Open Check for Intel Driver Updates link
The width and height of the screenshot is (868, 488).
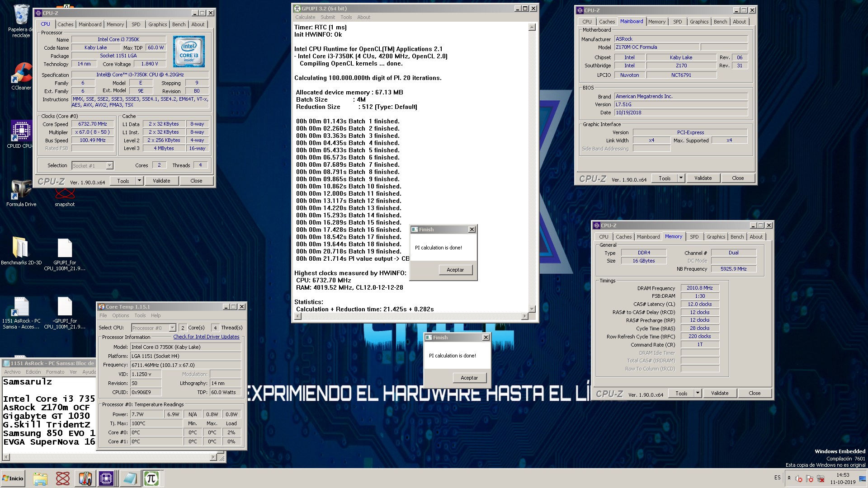[x=206, y=337]
